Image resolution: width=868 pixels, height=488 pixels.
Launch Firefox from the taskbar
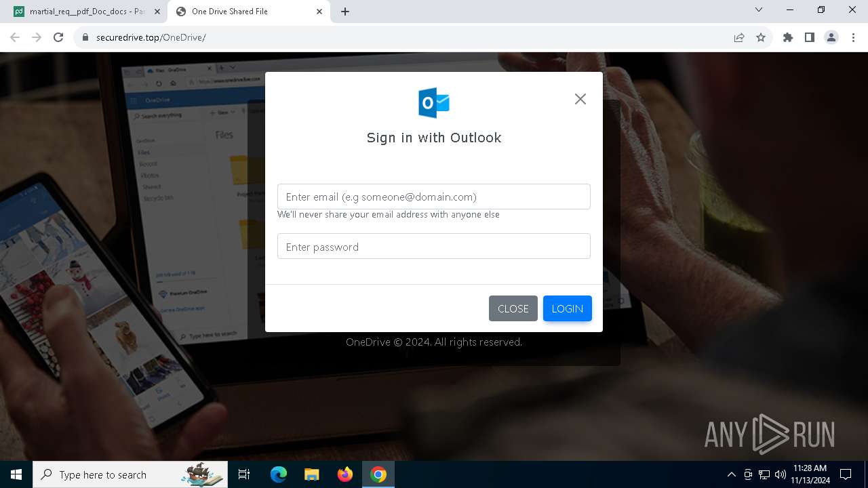(x=345, y=474)
